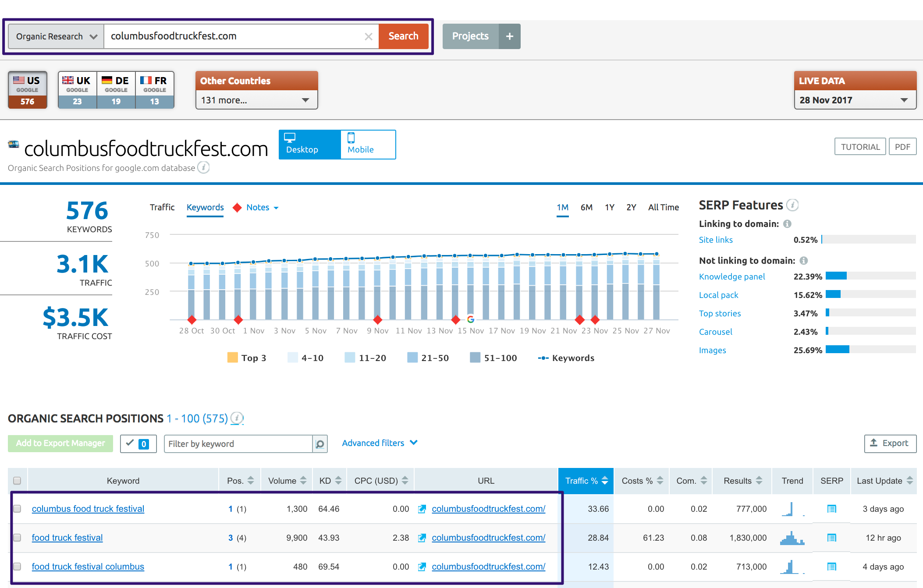Focus the Filter by keyword field
This screenshot has width=923, height=588.
coord(238,444)
